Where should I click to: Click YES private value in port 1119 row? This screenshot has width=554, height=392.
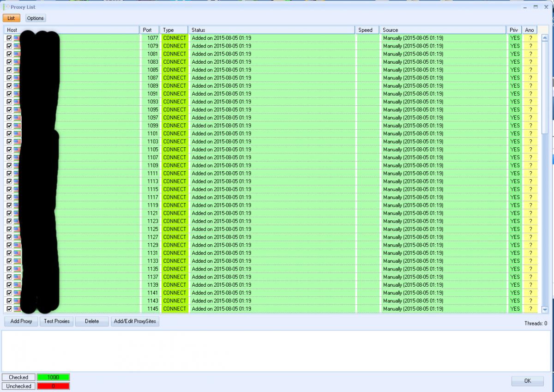(515, 205)
